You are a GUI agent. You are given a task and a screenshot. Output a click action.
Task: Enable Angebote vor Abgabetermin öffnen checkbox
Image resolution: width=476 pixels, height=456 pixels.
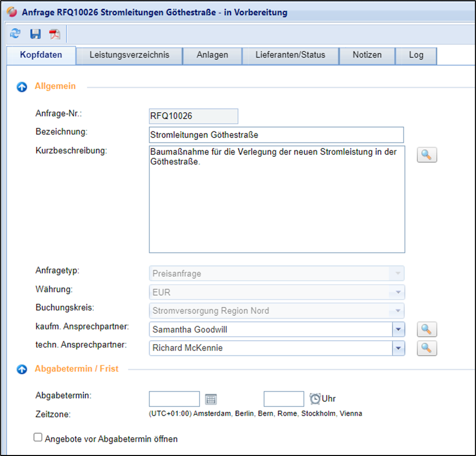tap(38, 437)
